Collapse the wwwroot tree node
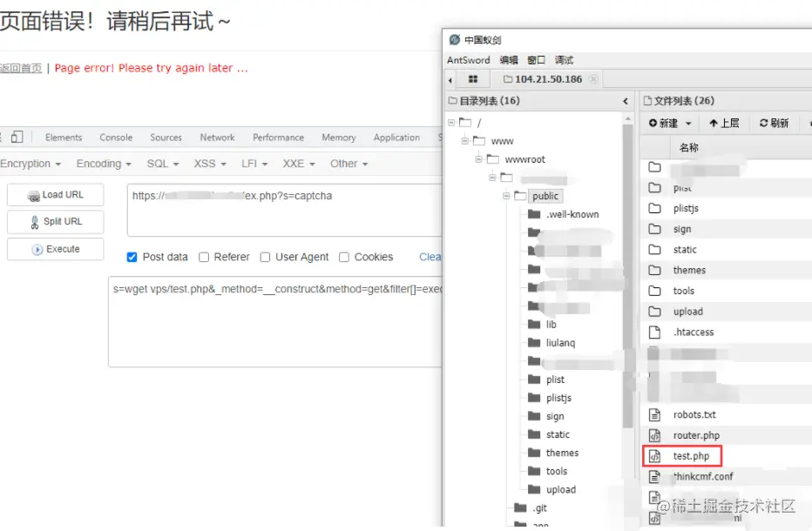 [x=478, y=159]
